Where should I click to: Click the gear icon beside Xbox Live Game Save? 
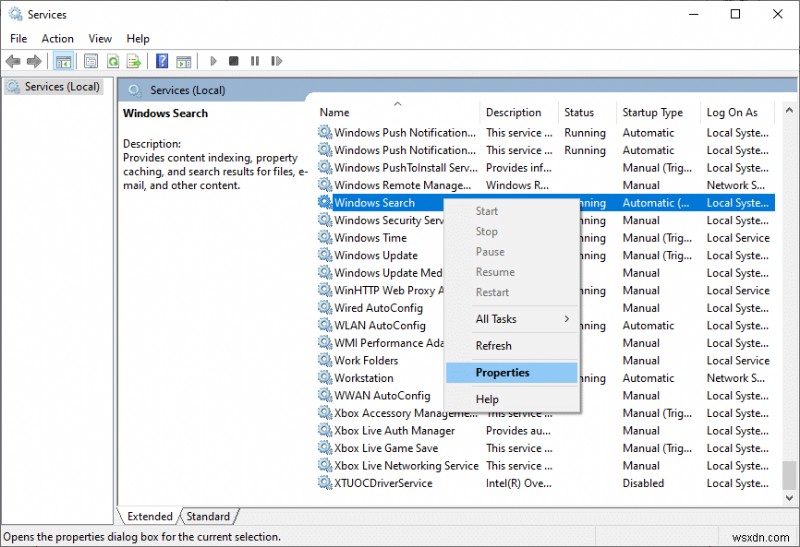point(325,447)
